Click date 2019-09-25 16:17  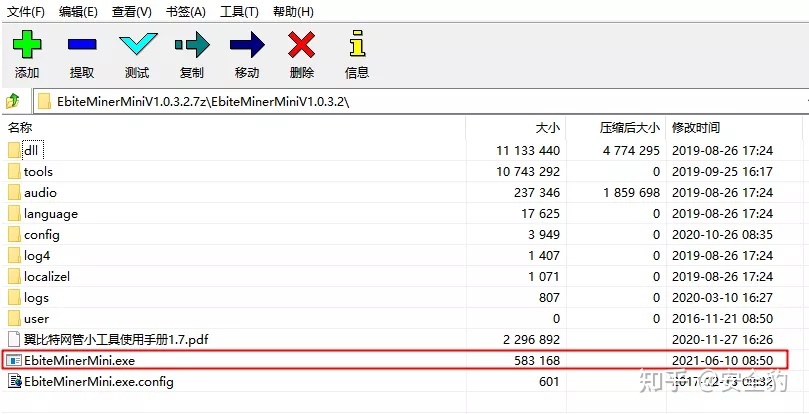(722, 171)
